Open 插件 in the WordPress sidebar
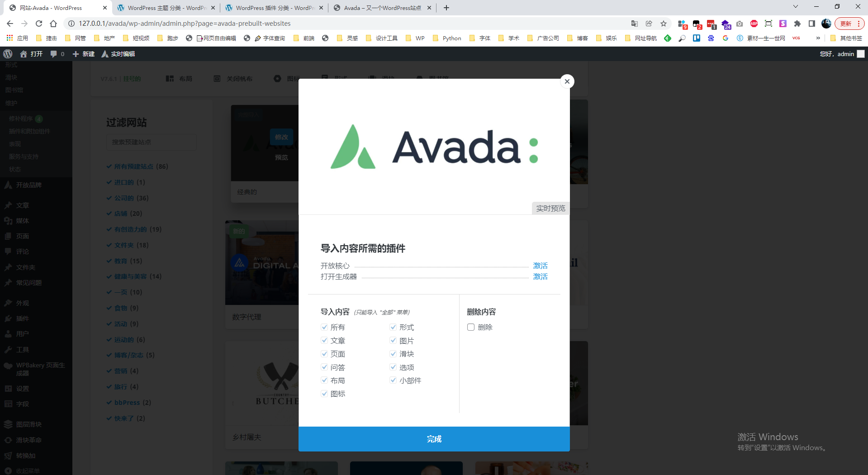This screenshot has width=868, height=475. tap(23, 318)
